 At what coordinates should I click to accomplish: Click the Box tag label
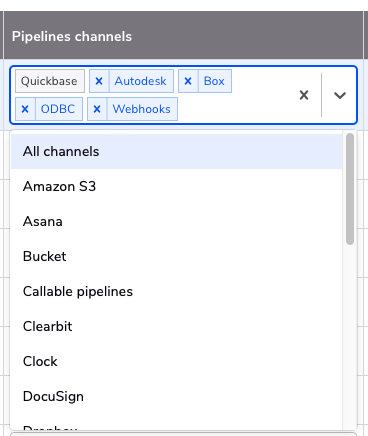[214, 81]
